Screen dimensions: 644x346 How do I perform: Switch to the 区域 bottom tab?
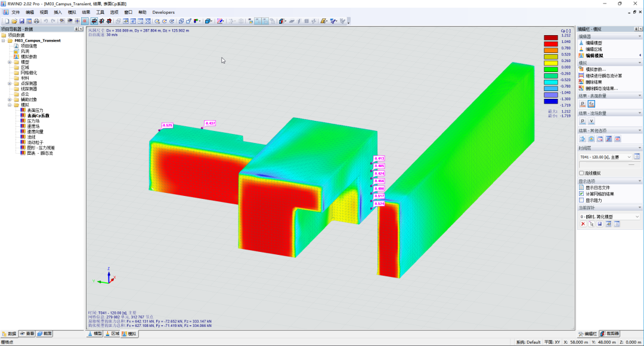112,333
